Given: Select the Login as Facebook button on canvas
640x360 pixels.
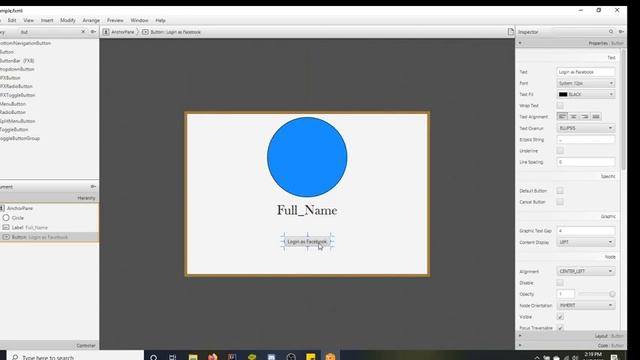Looking at the screenshot, I should 307,242.
